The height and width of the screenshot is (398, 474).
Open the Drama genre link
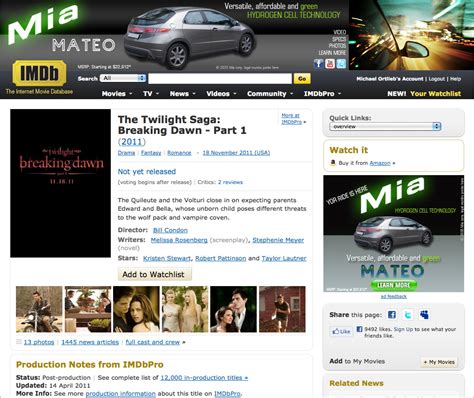pyautogui.click(x=126, y=153)
